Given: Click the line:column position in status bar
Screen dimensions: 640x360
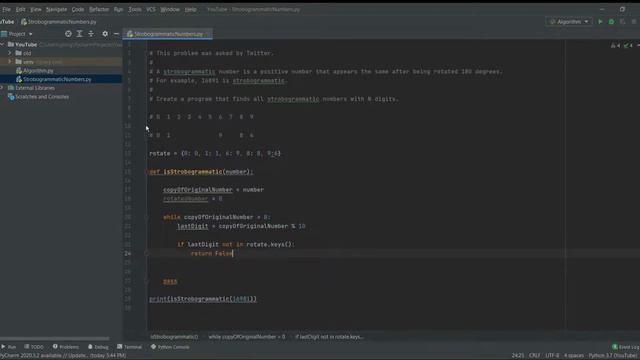Looking at the screenshot, I should point(518,356).
